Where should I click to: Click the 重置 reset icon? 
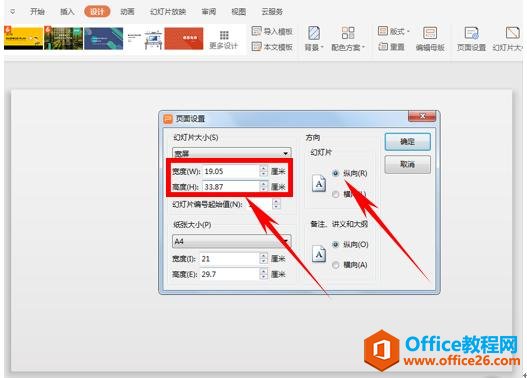coord(383,46)
